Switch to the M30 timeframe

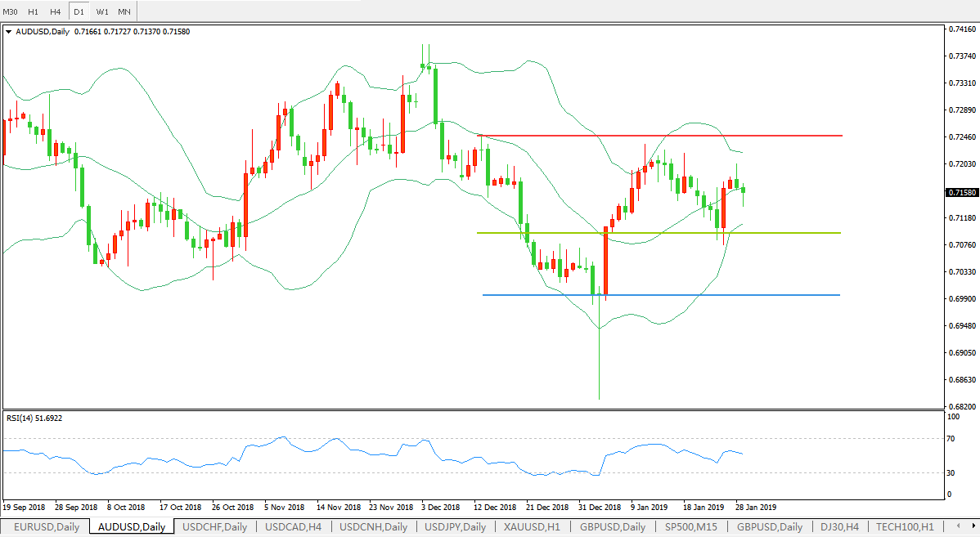11,11
